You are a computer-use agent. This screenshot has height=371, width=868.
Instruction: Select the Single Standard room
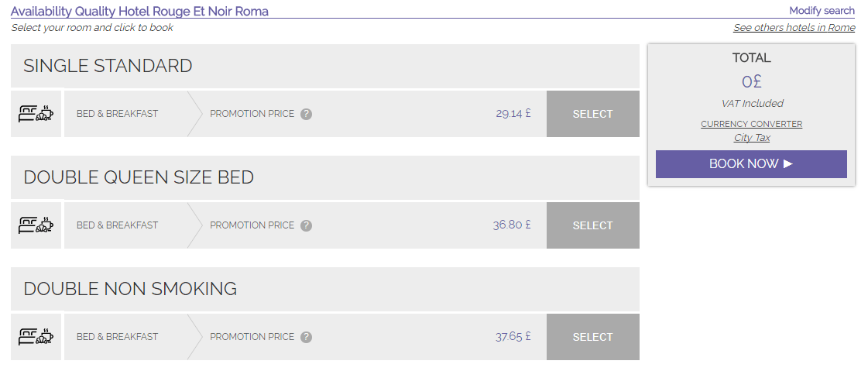(x=593, y=114)
